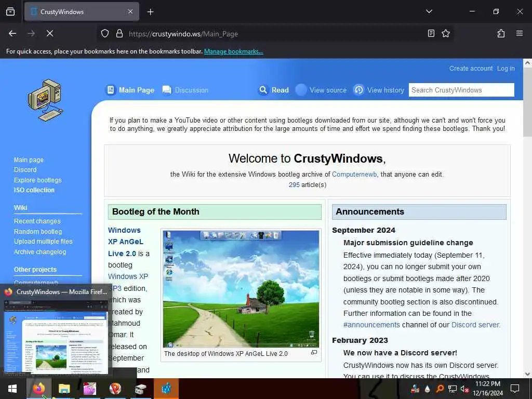532x399 pixels.
Task: Click the Computernewb link in welcome text
Action: point(354,175)
